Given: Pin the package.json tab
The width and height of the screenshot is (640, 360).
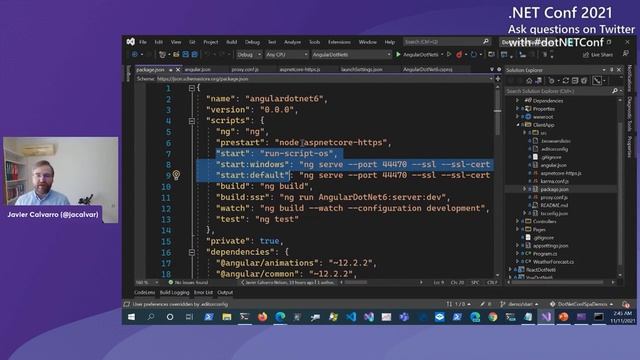Looking at the screenshot, I should (x=171, y=70).
